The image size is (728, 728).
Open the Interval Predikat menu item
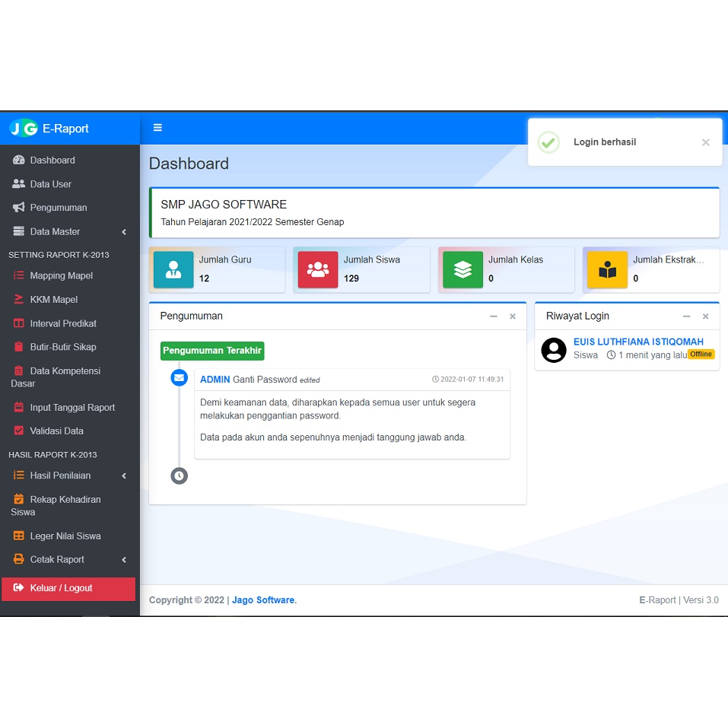(x=70, y=323)
